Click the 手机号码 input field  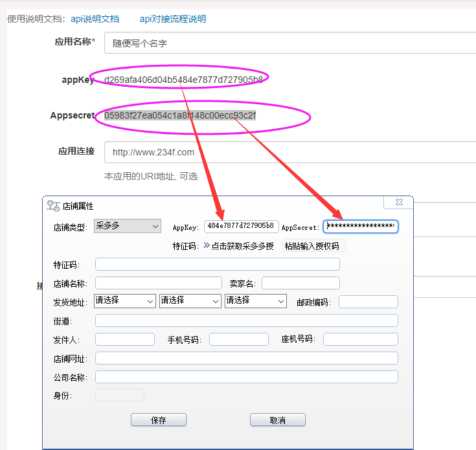[238, 339]
